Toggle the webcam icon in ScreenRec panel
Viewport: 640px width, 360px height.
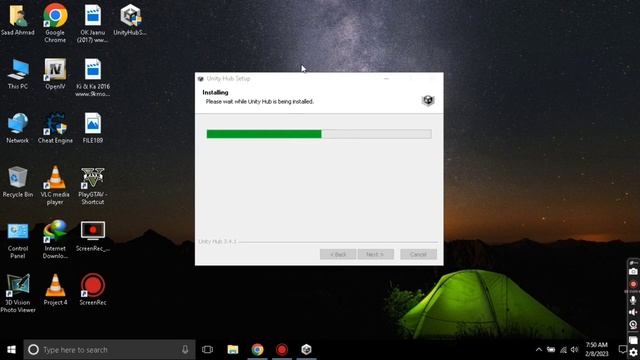tap(633, 325)
